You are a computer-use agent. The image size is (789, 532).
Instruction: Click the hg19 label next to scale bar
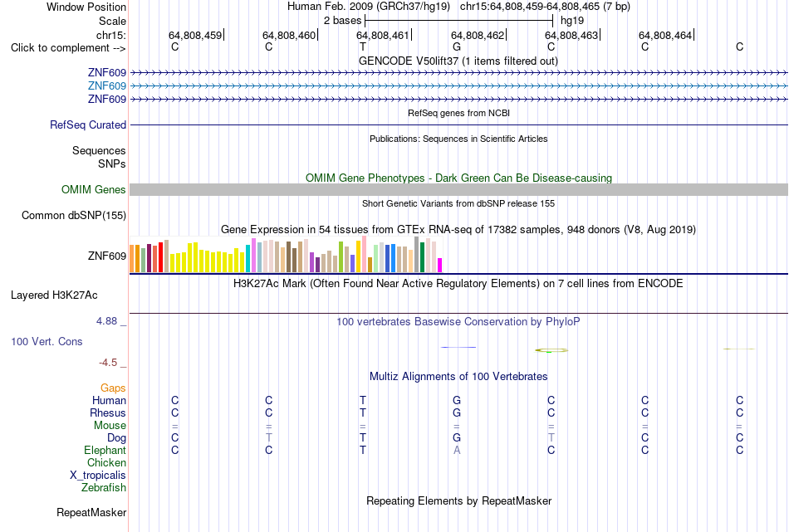tap(572, 21)
